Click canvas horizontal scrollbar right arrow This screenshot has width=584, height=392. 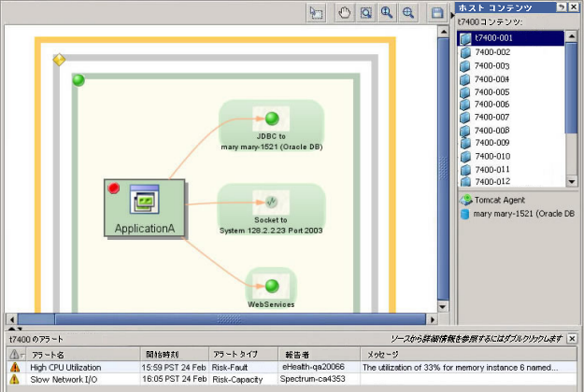pyautogui.click(x=432, y=319)
